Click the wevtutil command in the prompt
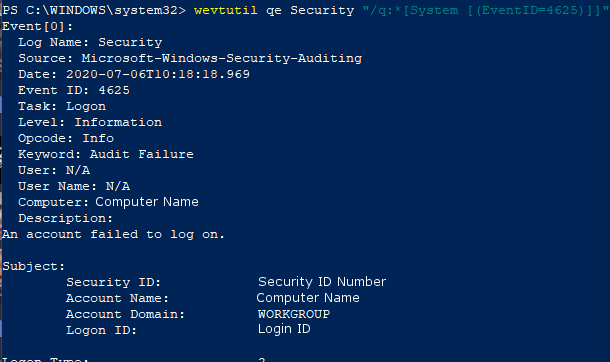This screenshot has width=610, height=362. tap(226, 10)
